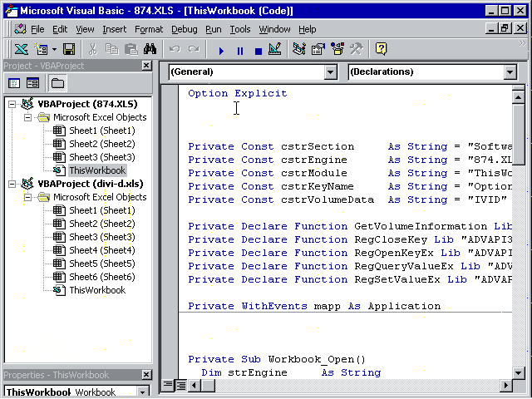Open the (General) object dropdown
This screenshot has height=399, width=532.
[x=330, y=72]
